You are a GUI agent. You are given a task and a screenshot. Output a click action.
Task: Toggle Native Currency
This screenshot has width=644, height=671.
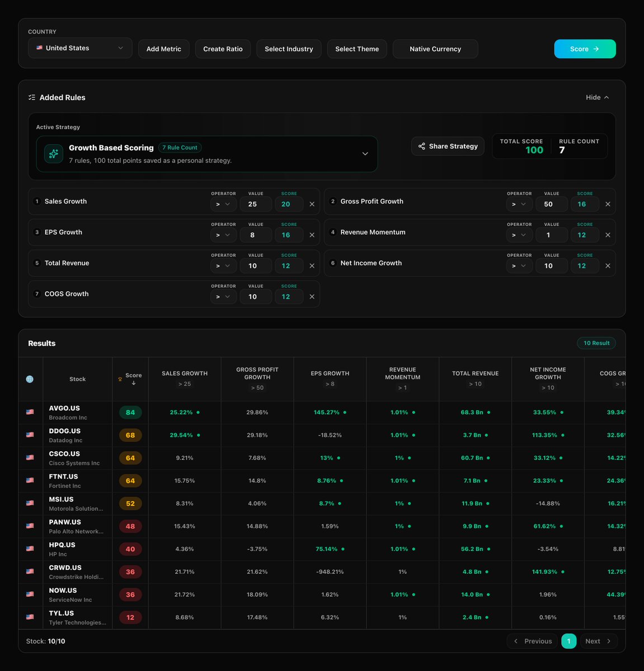tap(435, 49)
